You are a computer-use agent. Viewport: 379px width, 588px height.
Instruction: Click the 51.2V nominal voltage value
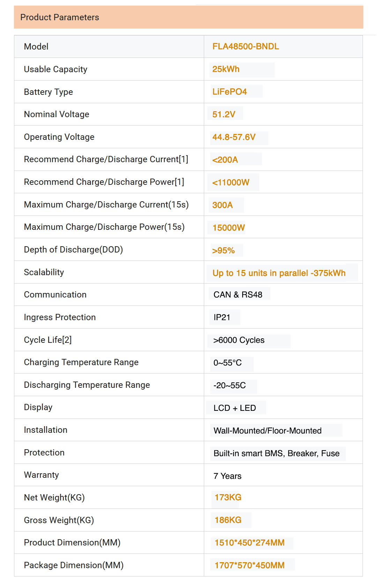(x=224, y=114)
